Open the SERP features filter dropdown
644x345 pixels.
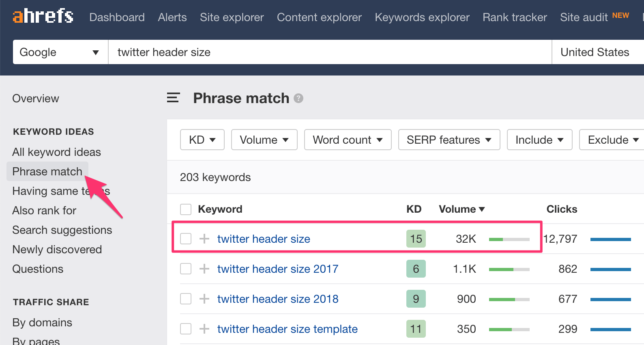449,140
